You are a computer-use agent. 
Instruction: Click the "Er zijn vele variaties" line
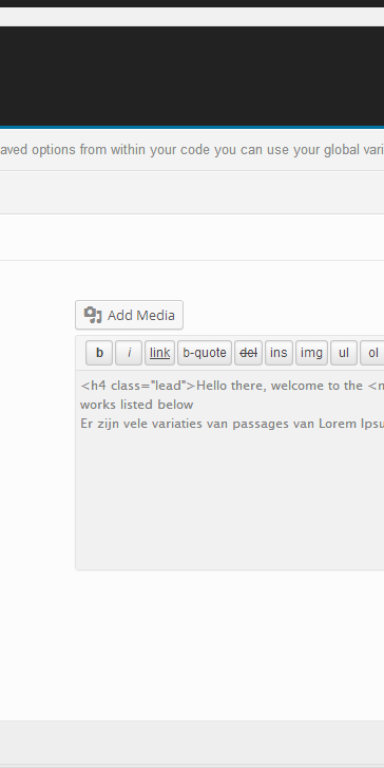click(x=232, y=424)
